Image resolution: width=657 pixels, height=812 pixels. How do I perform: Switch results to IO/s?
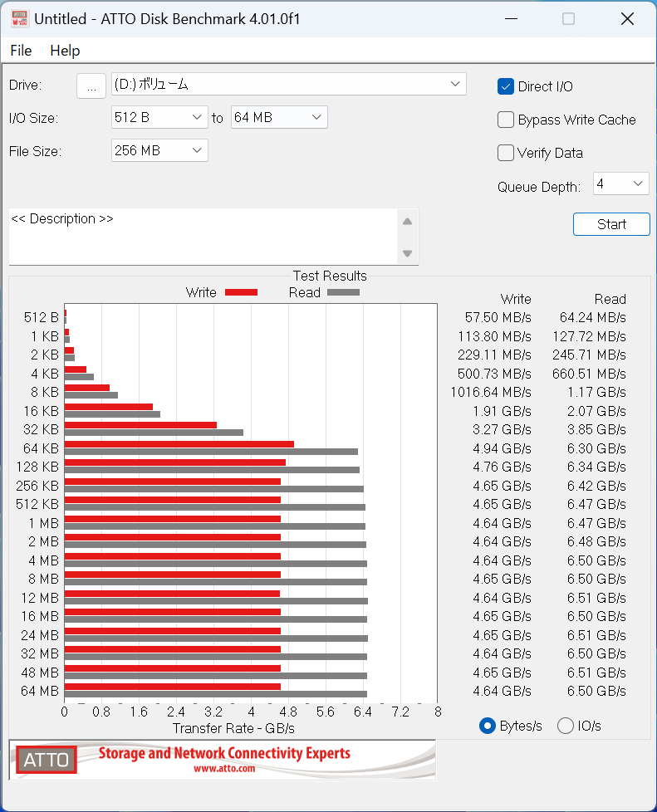tap(566, 726)
